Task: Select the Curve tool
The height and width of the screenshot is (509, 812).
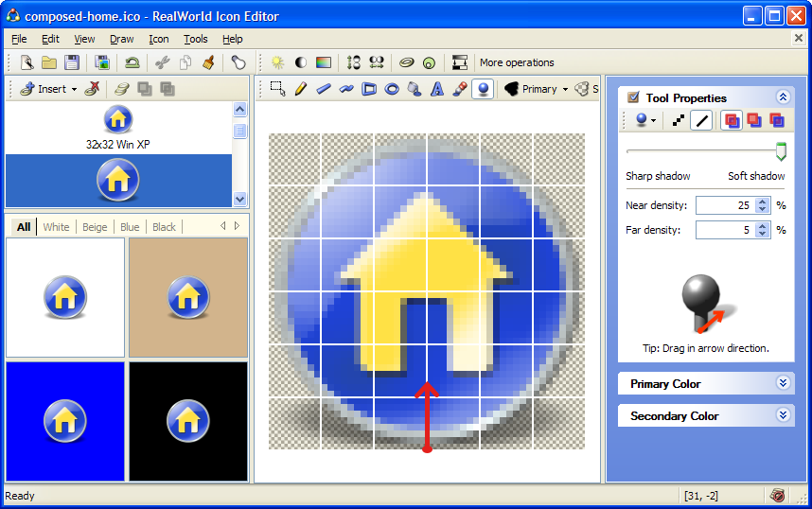Action: 346,89
